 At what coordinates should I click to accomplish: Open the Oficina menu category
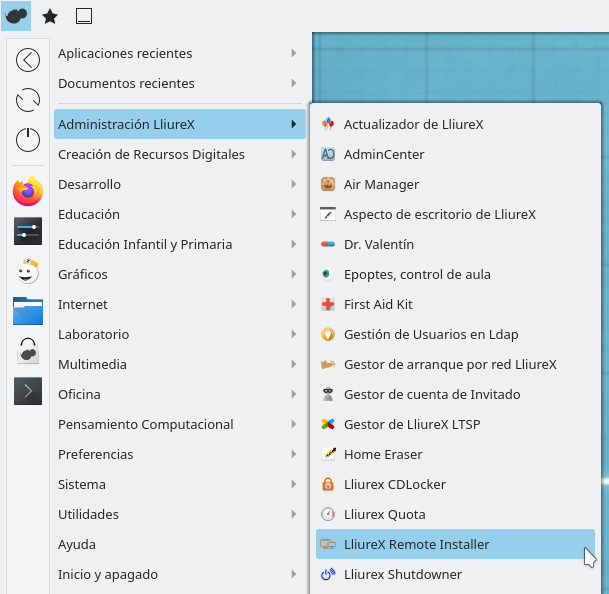[79, 394]
